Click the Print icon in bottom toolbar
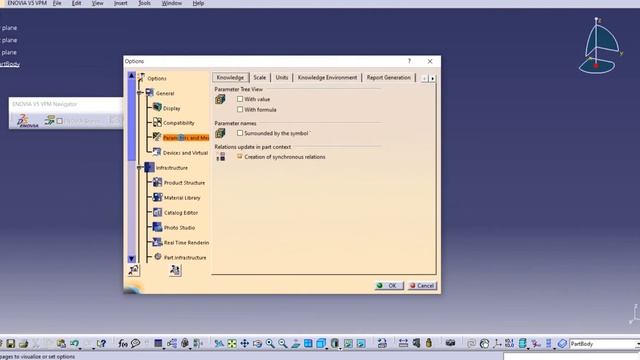The image size is (640, 360). pos(24,344)
